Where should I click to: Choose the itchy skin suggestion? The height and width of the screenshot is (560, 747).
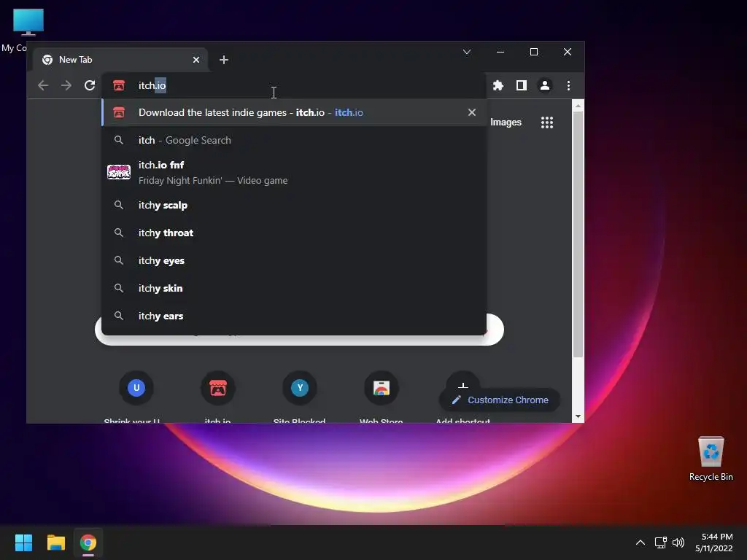coord(294,288)
